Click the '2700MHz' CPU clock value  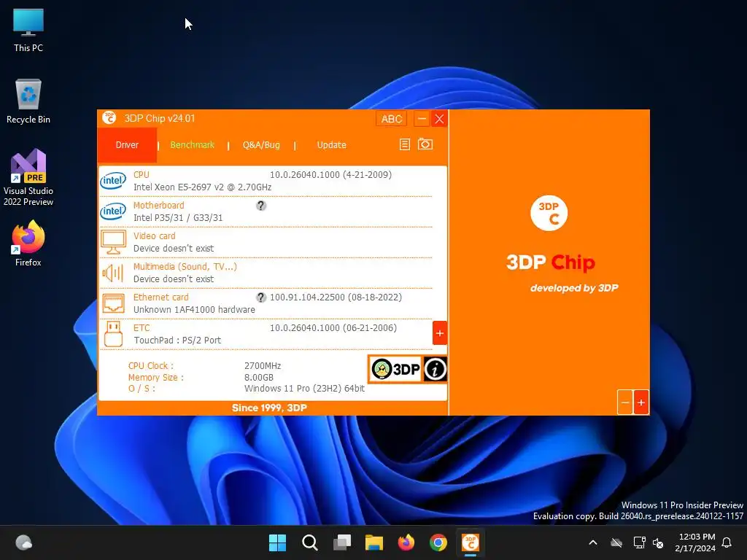[x=263, y=366]
